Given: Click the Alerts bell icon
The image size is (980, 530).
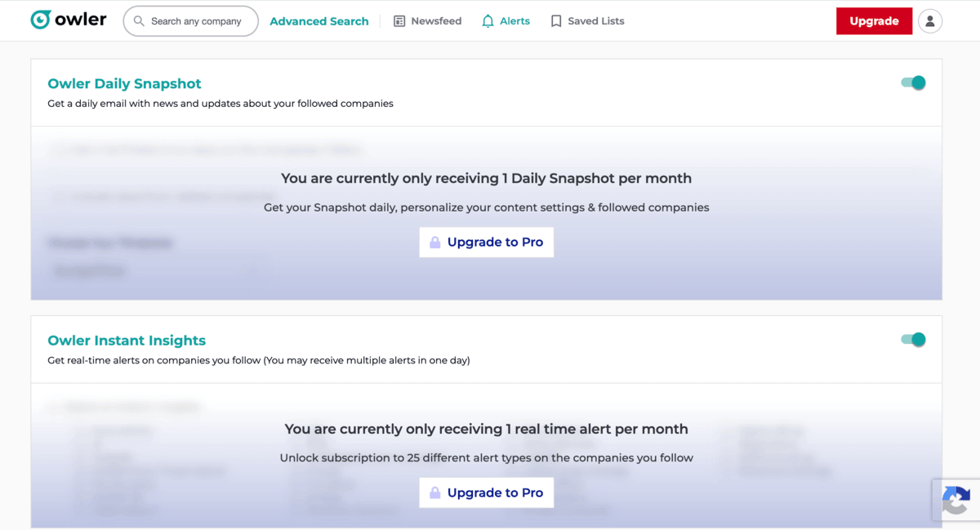Looking at the screenshot, I should (x=488, y=21).
